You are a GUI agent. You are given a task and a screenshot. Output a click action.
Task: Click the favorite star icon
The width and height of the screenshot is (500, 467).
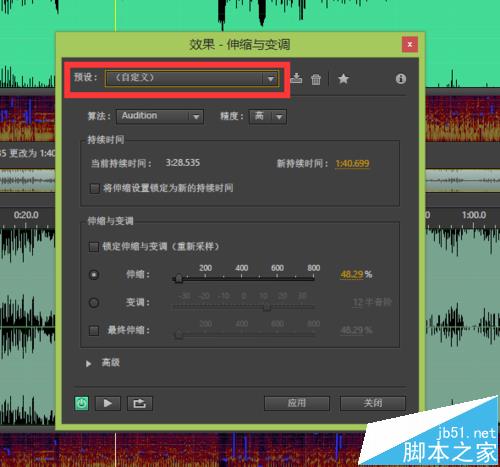[343, 79]
